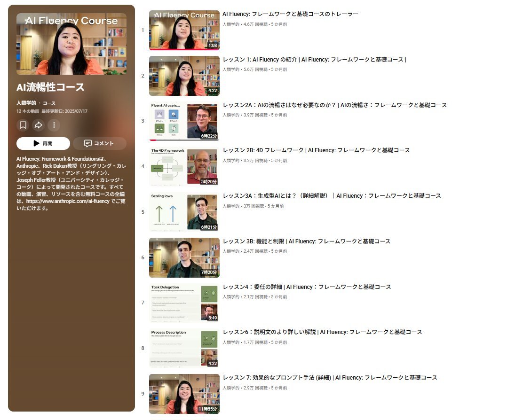Open the AI Fluency Course playlist cover thumbnail
The image size is (515, 420).
tap(71, 44)
